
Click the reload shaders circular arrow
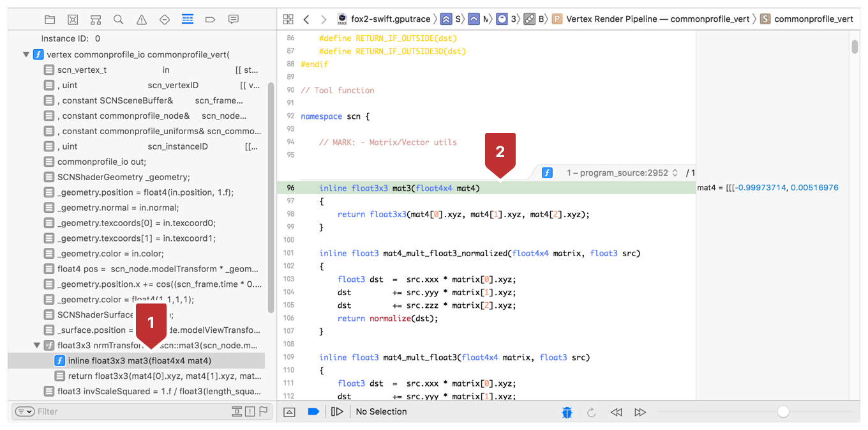click(x=592, y=413)
